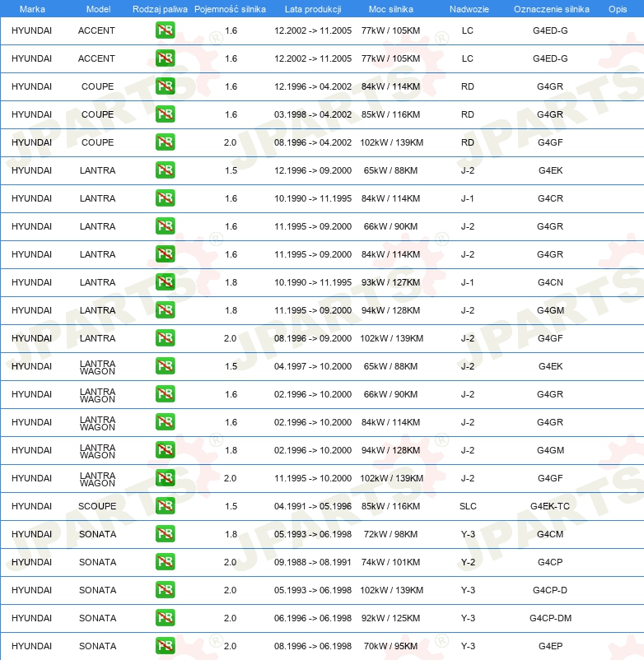Click the Opis column header
644x660 pixels.
point(618,9)
